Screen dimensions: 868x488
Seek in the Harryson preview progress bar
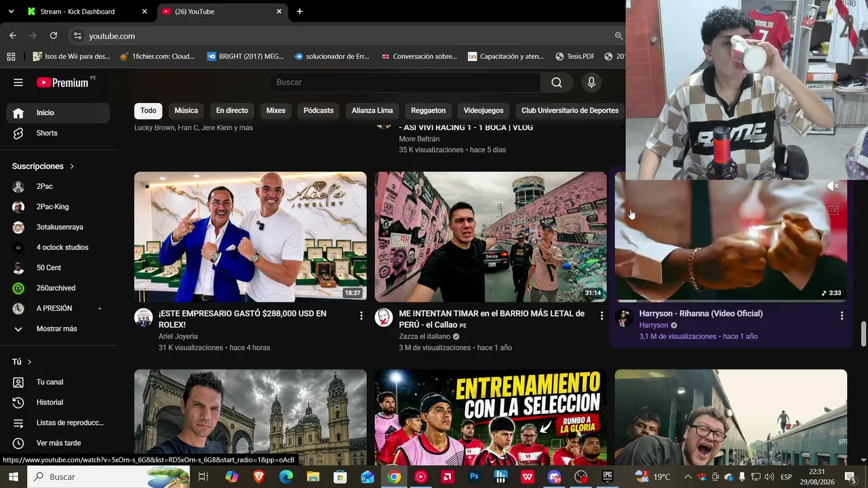click(731, 301)
